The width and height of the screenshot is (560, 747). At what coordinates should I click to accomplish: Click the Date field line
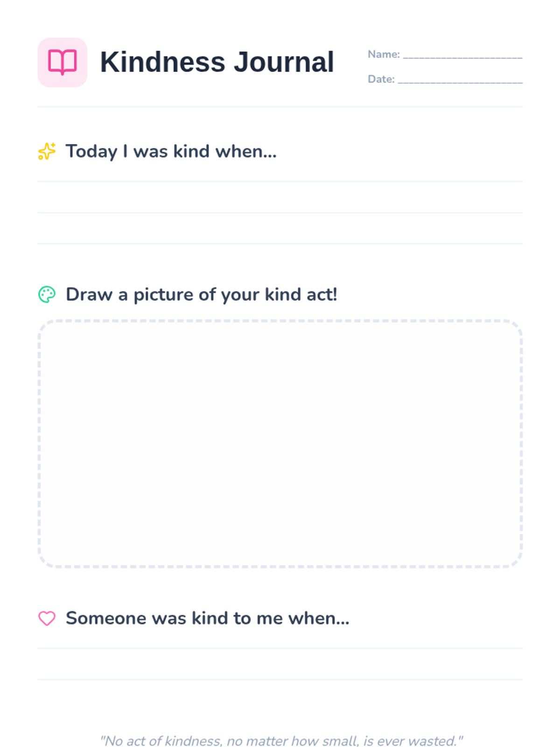point(460,81)
